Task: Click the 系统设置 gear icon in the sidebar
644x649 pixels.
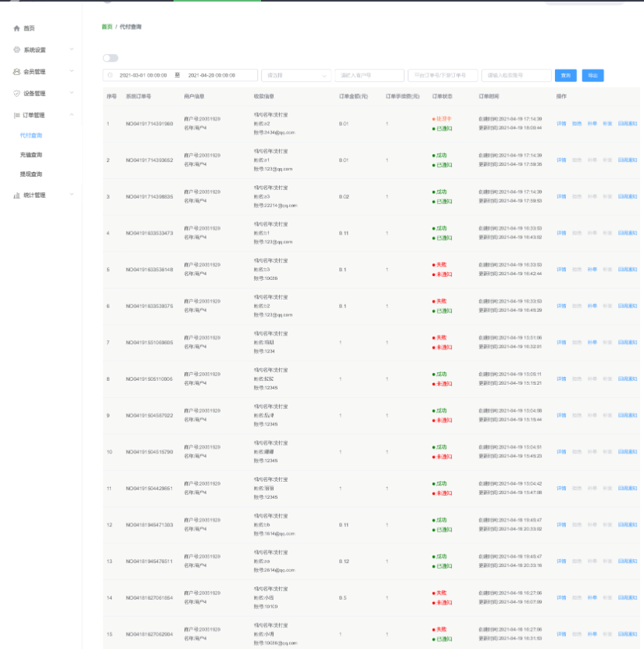Action: click(x=16, y=50)
